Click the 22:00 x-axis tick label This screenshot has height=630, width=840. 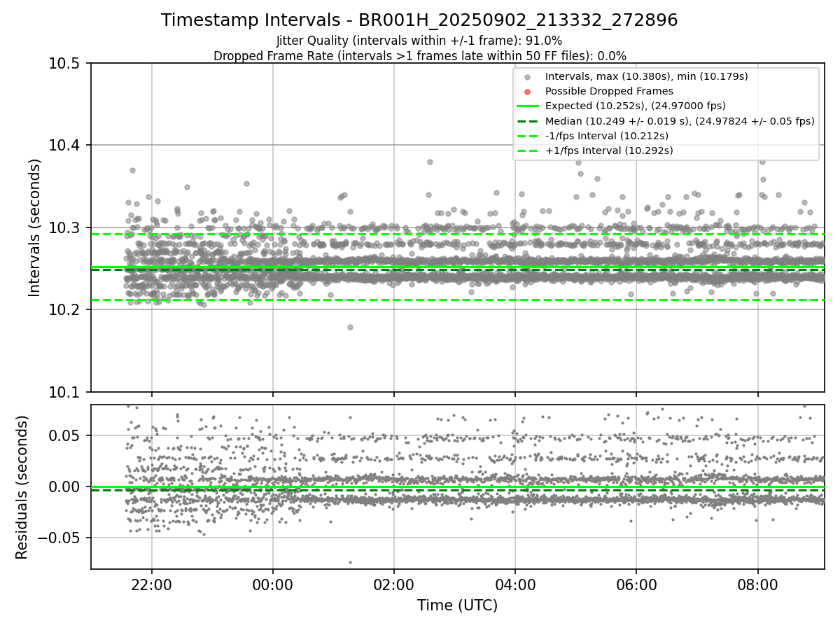coord(152,584)
